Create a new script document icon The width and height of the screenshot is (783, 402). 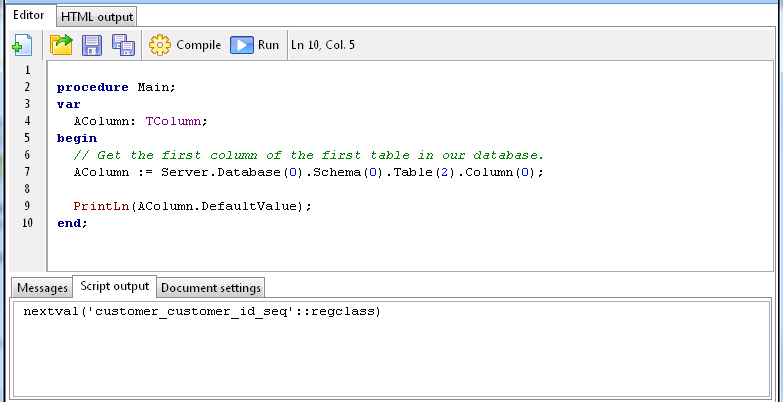point(22,45)
